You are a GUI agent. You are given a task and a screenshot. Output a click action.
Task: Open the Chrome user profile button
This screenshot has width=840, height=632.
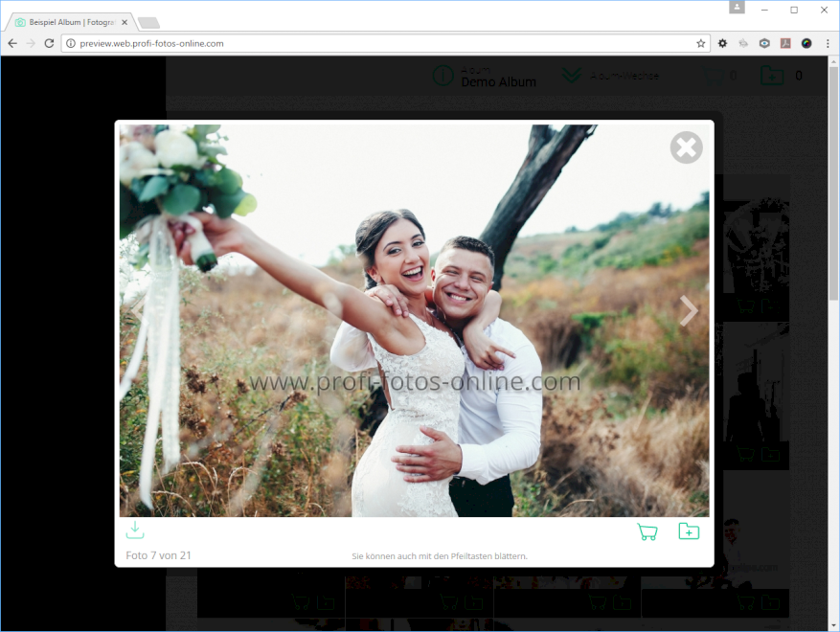click(x=738, y=7)
